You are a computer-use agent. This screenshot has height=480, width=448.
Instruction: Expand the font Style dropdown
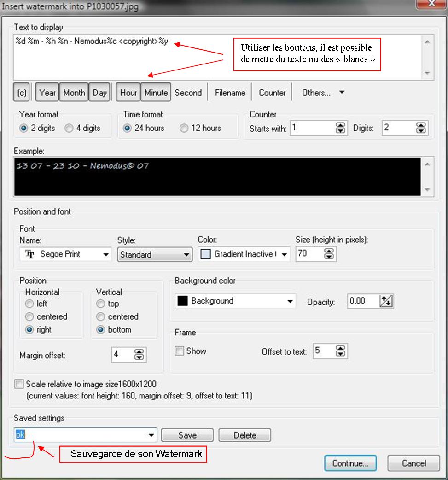[x=186, y=254]
